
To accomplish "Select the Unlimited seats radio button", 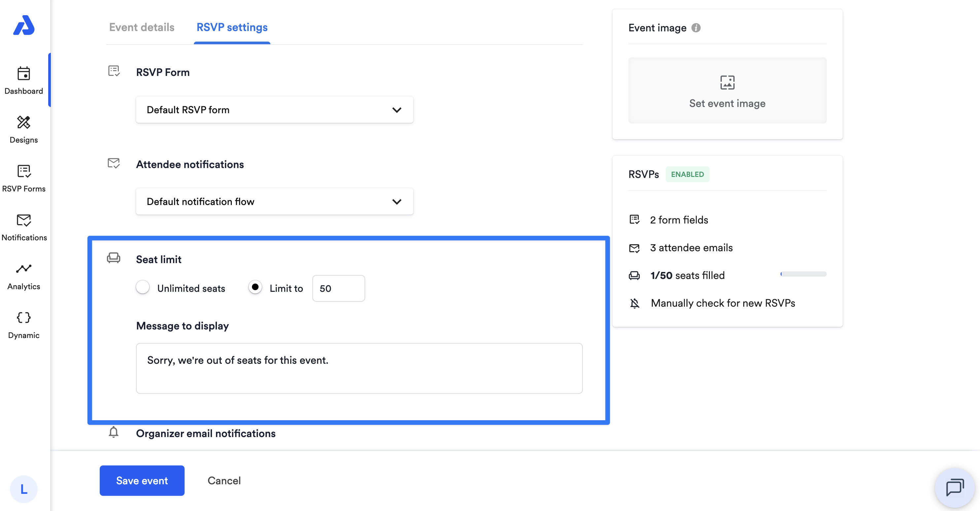I will 143,287.
